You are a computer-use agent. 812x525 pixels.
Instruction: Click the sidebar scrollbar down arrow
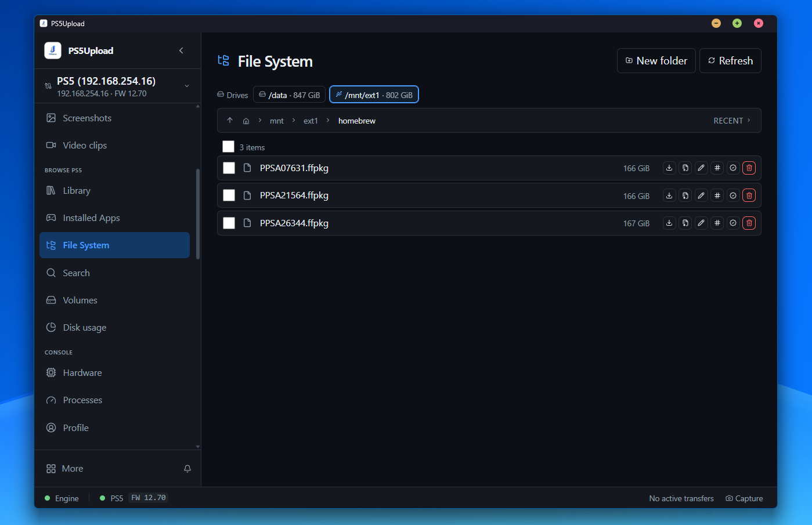pos(198,447)
